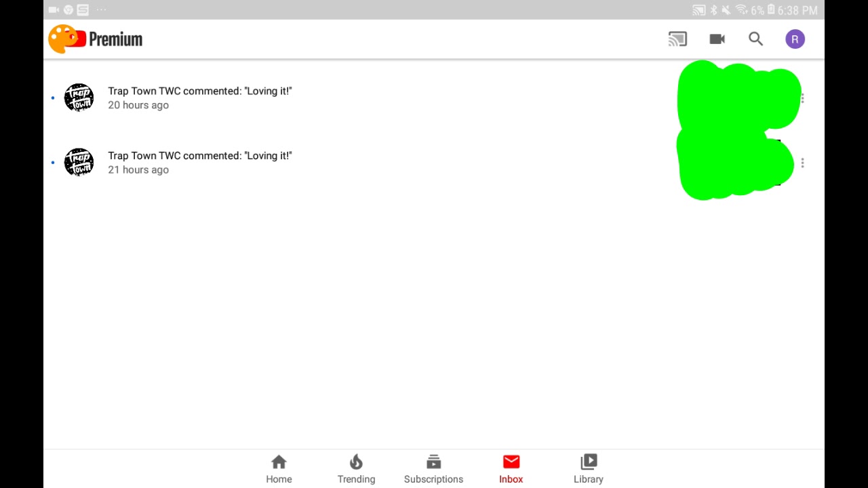Open options menu for 20 hours ago notification
This screenshot has width=868, height=488.
click(x=802, y=98)
